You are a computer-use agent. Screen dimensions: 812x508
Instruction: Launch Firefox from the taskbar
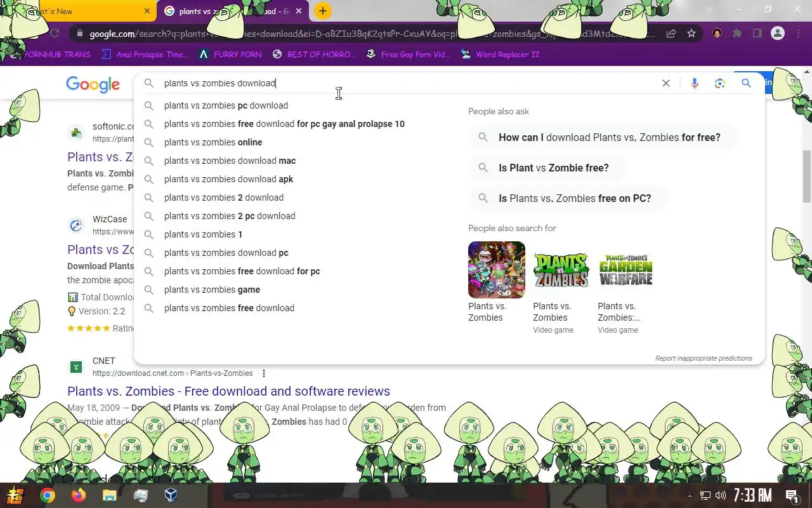79,495
